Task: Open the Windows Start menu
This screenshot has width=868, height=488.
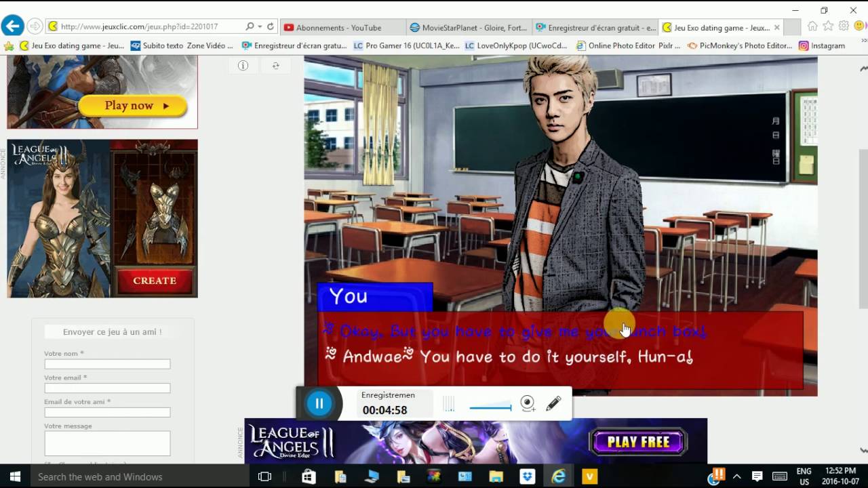Action: pyautogui.click(x=14, y=476)
